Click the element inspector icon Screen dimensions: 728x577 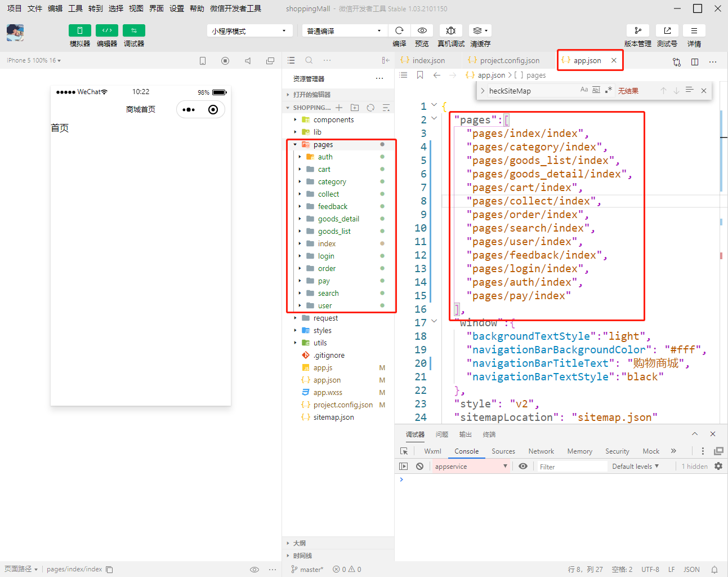[404, 451]
